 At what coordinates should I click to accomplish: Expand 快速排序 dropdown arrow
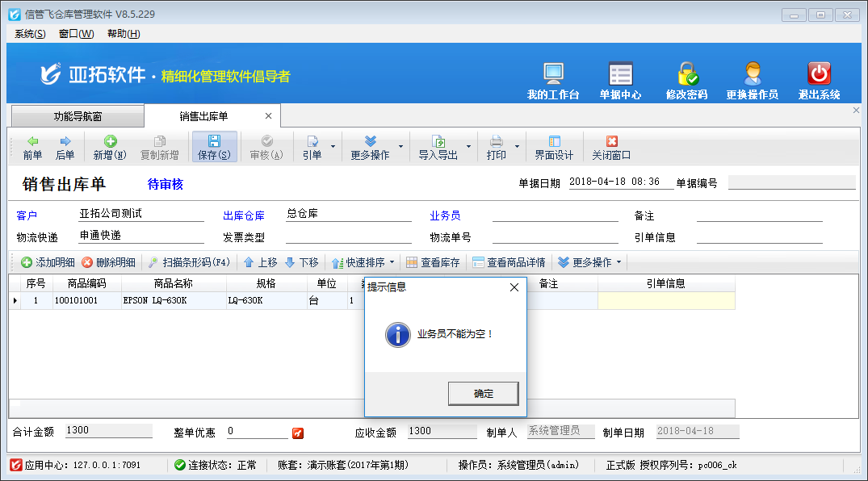coord(392,262)
